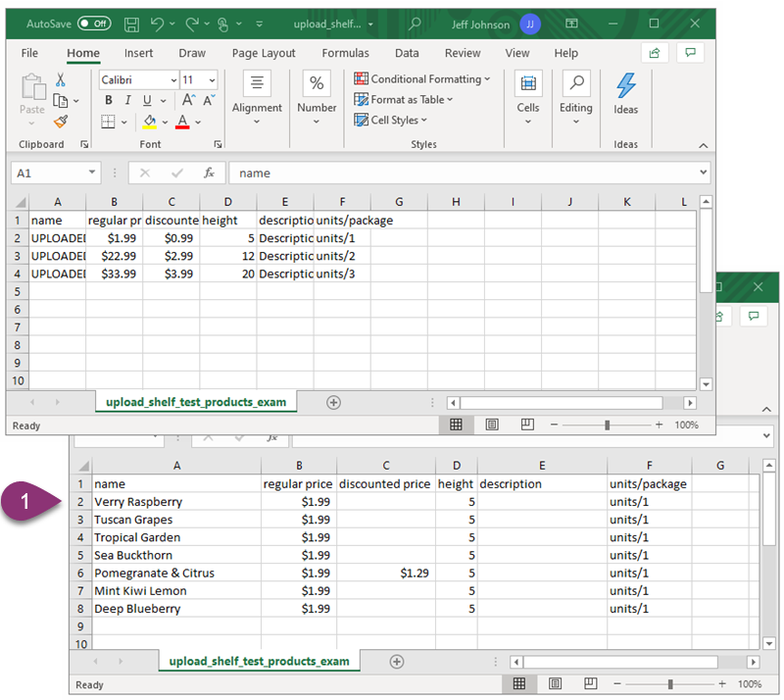Switch to Page Layout view in back window
This screenshot has height=700, width=784.
click(555, 683)
